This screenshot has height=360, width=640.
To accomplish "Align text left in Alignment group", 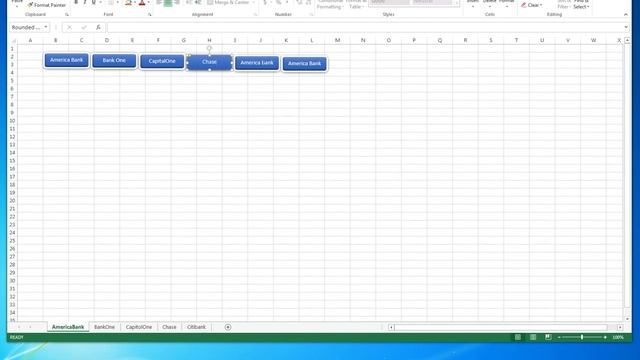I will (x=159, y=2).
